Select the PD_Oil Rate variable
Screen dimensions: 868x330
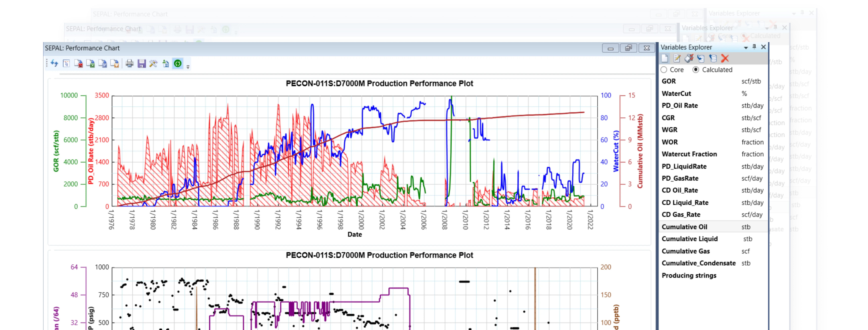pyautogui.click(x=713, y=106)
